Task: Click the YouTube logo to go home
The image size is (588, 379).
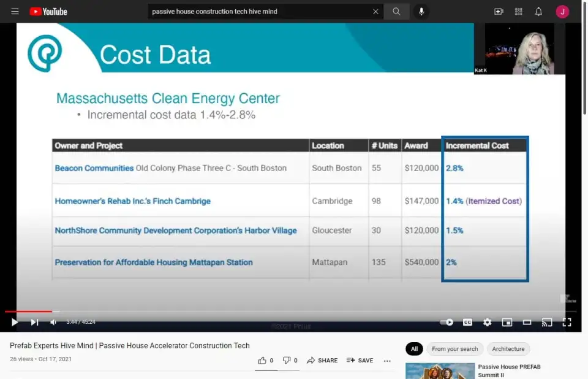Action: [x=48, y=12]
